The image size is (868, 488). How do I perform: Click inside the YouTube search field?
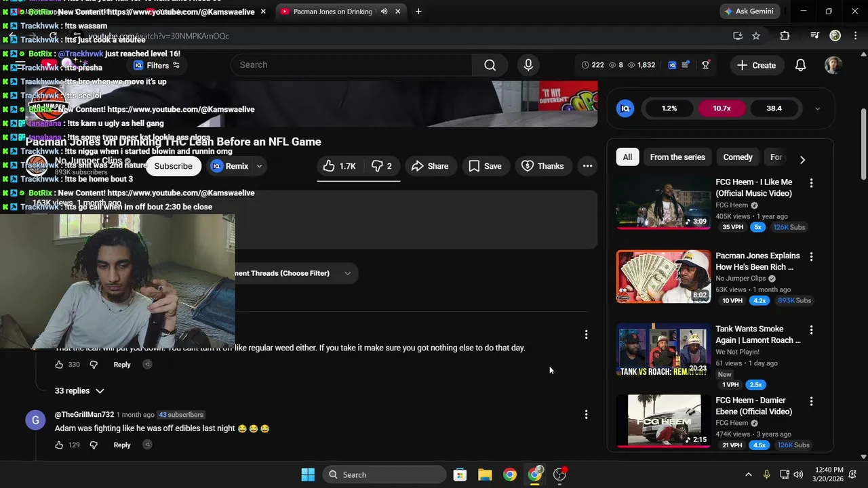click(351, 65)
